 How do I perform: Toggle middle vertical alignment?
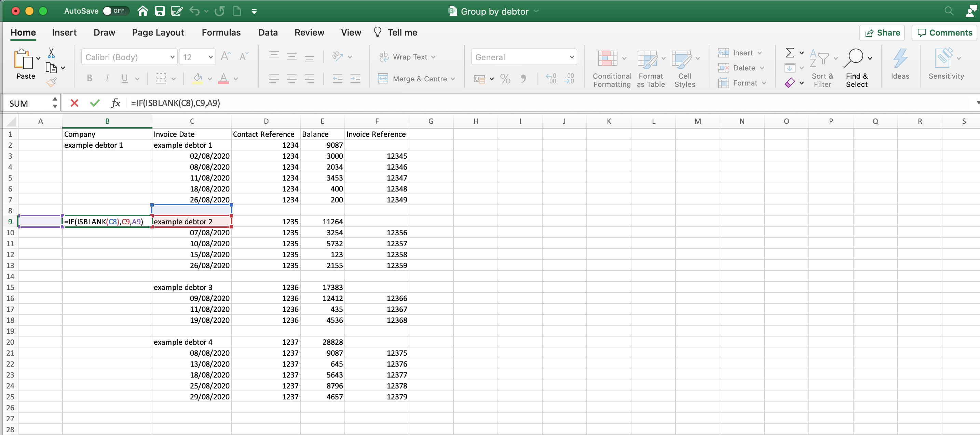pos(292,57)
